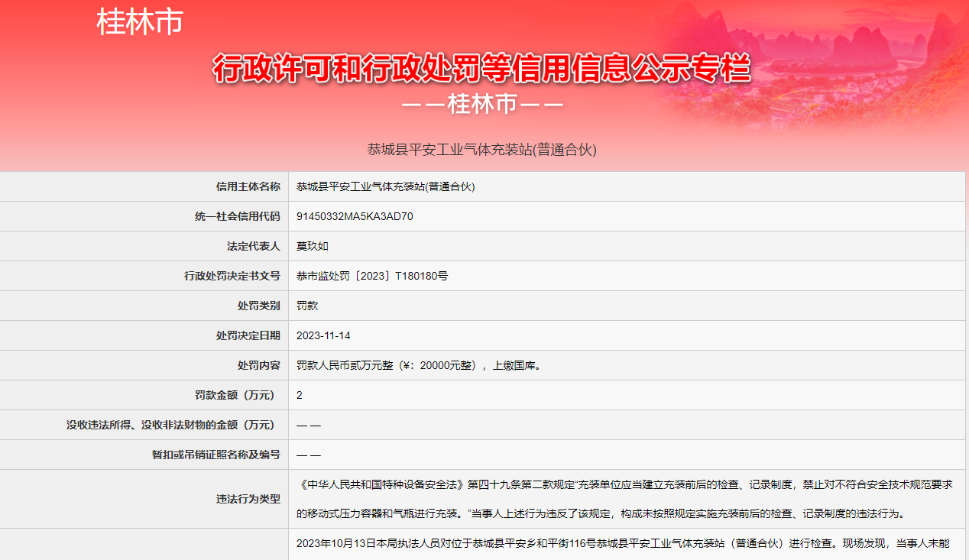Click the 处罚内容 label cell
The height and width of the screenshot is (560, 969).
pyautogui.click(x=258, y=365)
